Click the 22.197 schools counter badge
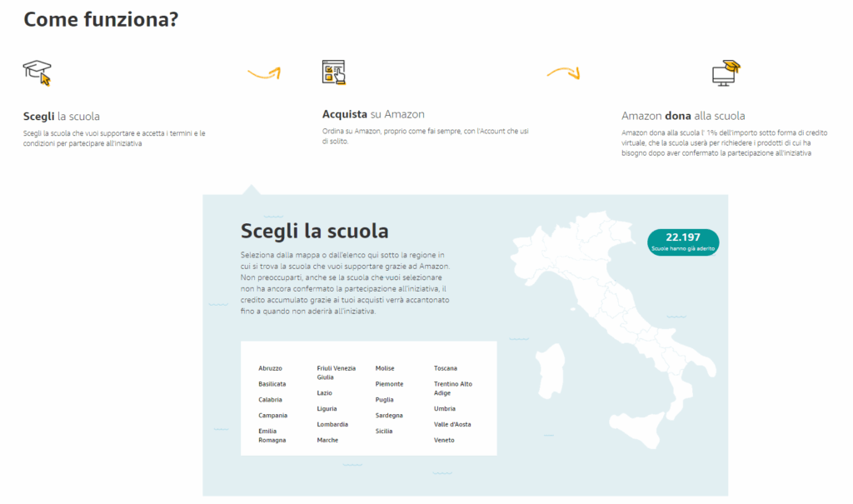The height and width of the screenshot is (504, 853). pyautogui.click(x=682, y=242)
